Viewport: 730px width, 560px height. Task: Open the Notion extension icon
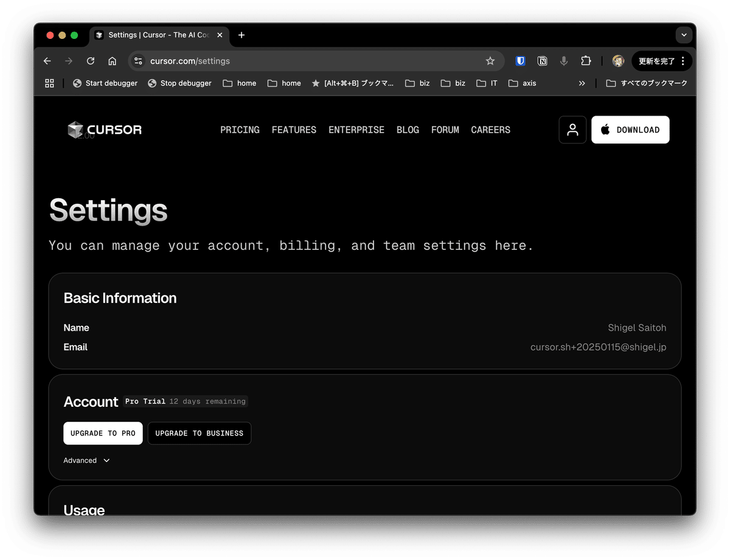542,61
